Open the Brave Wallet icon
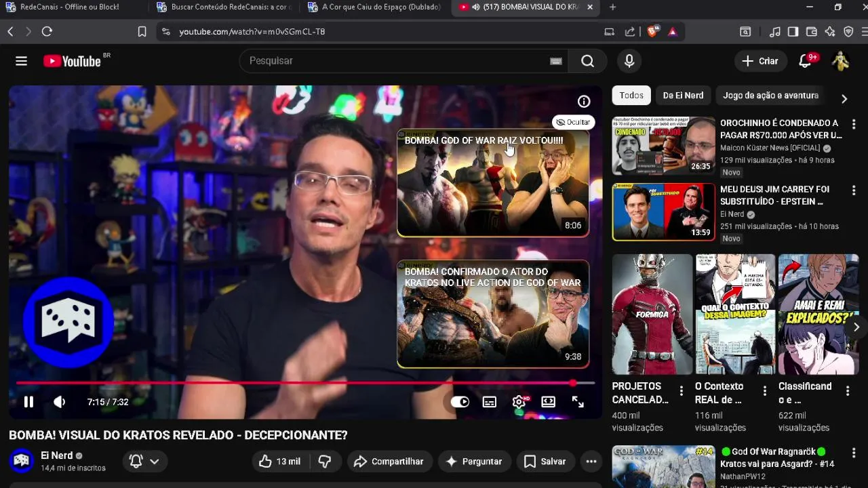The height and width of the screenshot is (488, 868). (812, 31)
